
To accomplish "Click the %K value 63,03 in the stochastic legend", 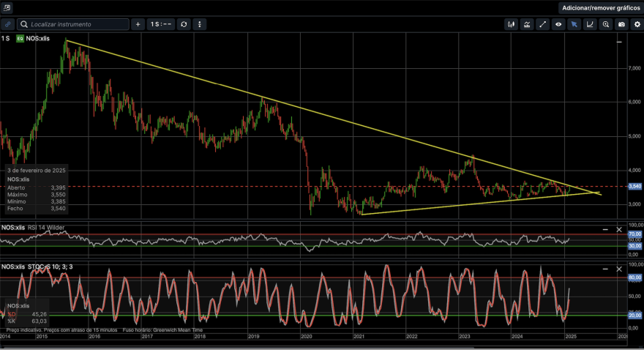I will point(39,321).
